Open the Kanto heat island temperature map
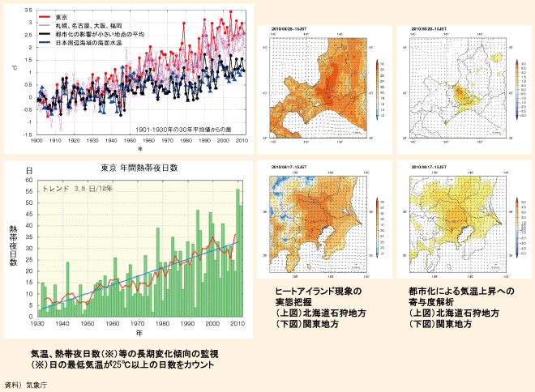535x392 pixels. click(319, 224)
